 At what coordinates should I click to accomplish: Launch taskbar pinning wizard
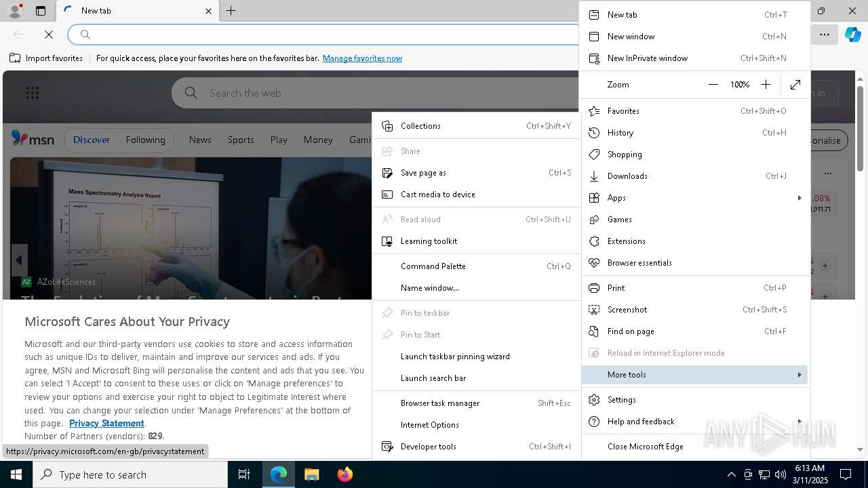(x=476, y=357)
